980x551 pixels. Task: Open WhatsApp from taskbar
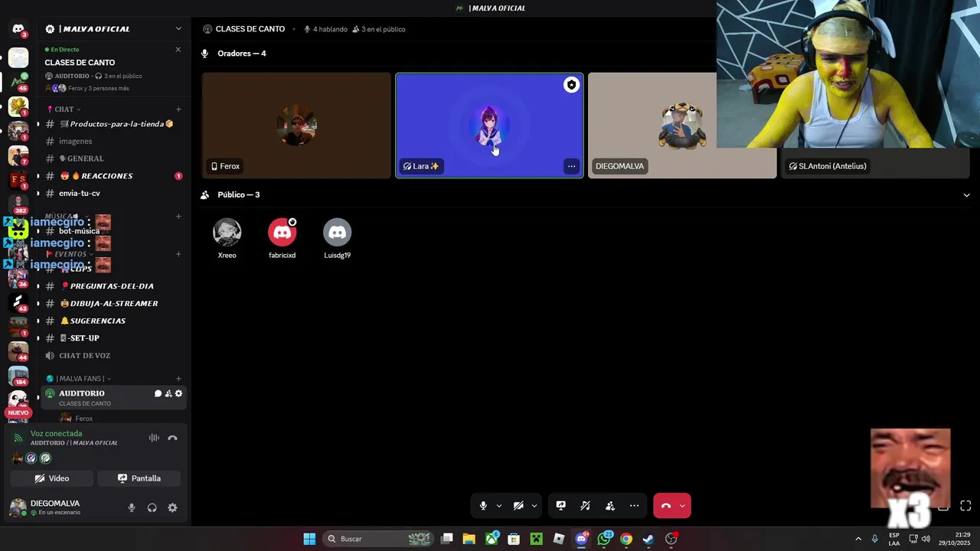[604, 539]
